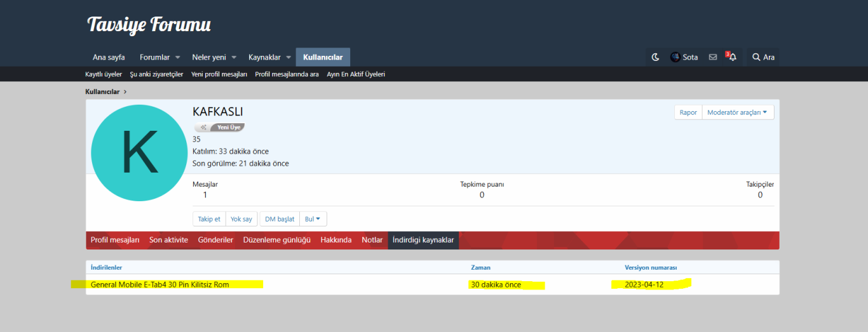Screen dimensions: 868x332
Task: Open Sota user account menu
Action: coord(684,57)
